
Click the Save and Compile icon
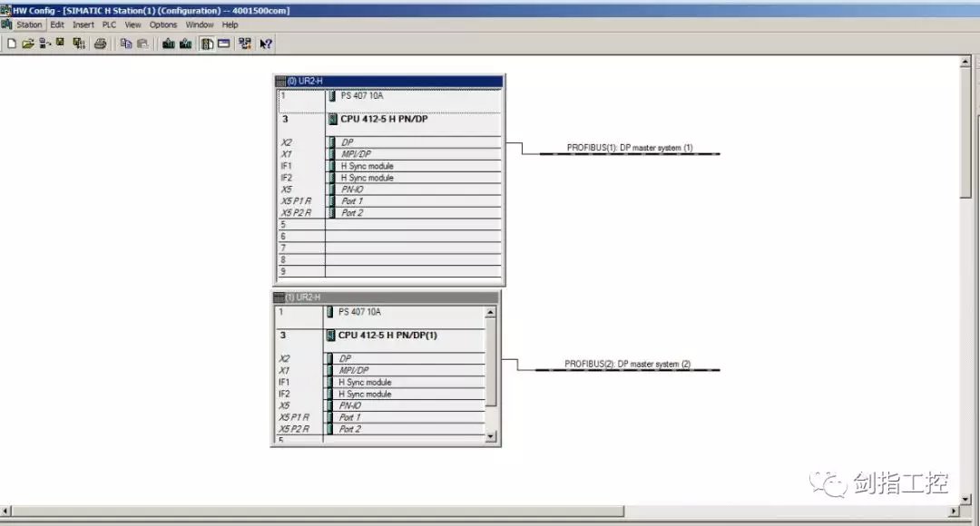[79, 43]
